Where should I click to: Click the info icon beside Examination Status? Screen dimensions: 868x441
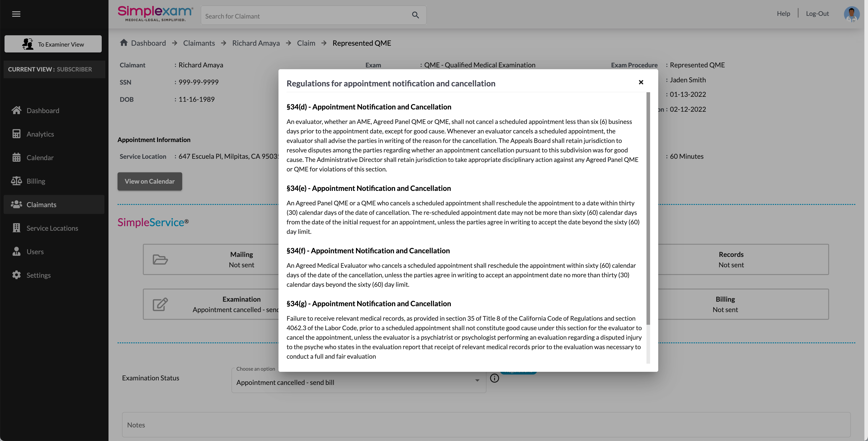[494, 378]
